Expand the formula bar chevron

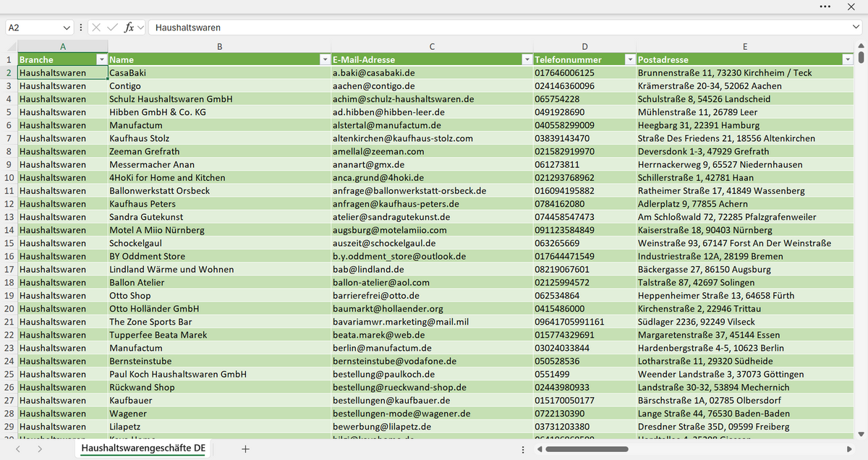tap(856, 27)
